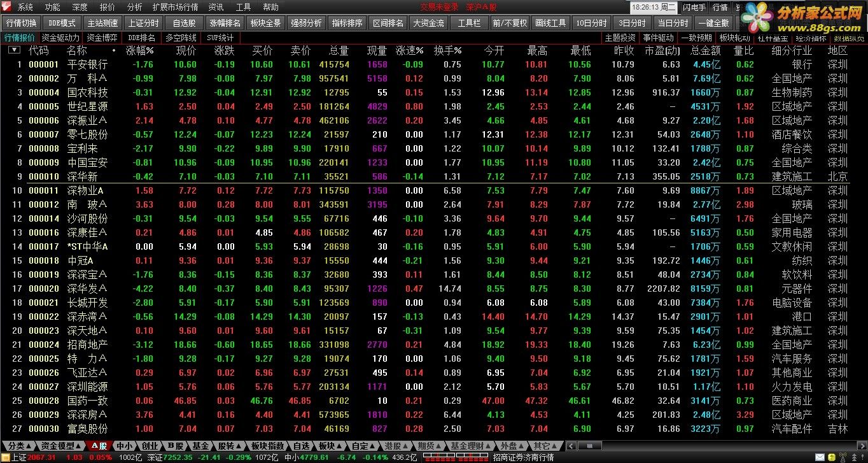The image size is (868, 463).
Task: Open the 深度 menu
Action: point(80,8)
